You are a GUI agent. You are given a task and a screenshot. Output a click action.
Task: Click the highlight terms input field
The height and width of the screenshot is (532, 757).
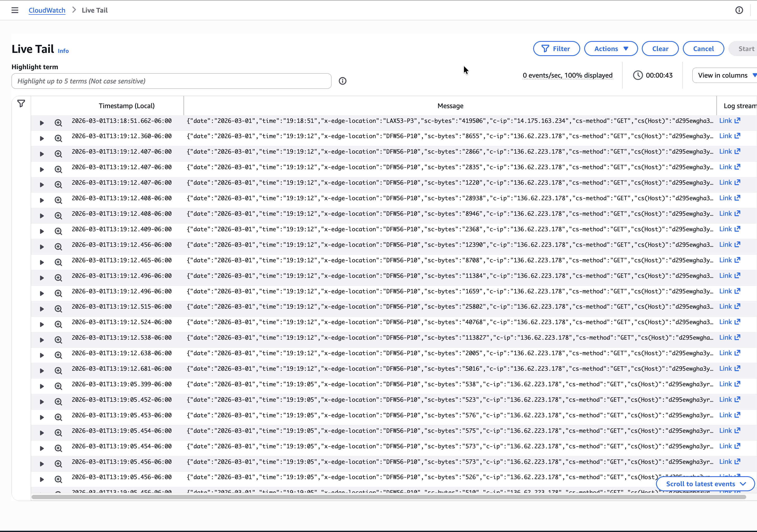(171, 81)
